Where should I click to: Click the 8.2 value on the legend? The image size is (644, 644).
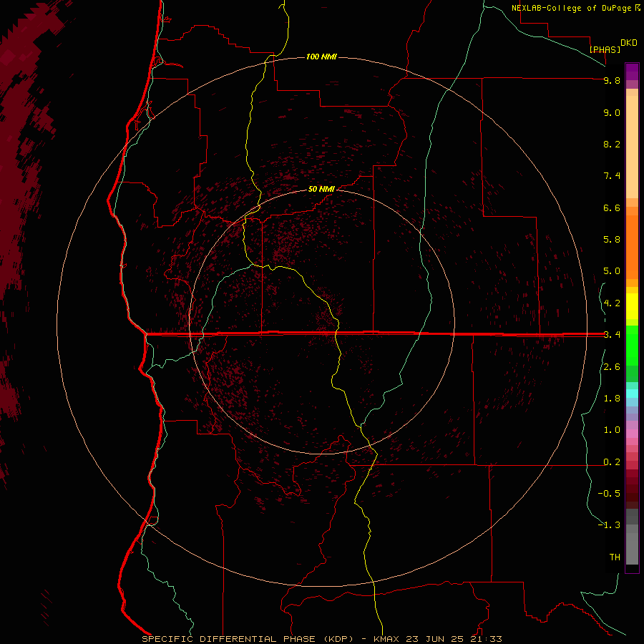612,144
